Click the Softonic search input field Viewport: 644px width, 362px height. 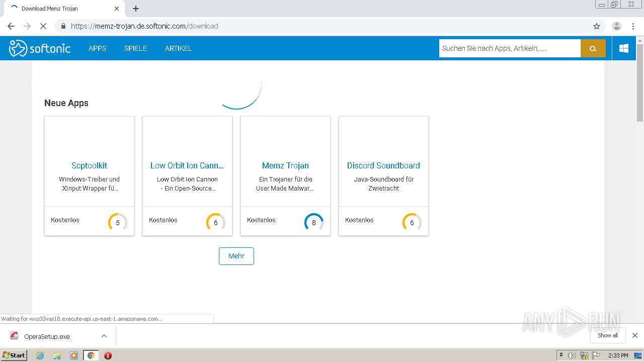click(x=510, y=48)
